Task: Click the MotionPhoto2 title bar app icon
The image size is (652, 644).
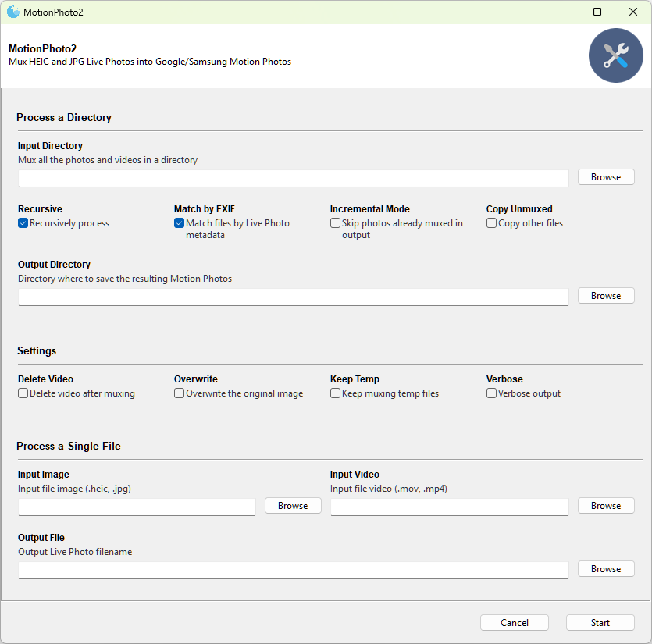Action: click(13, 12)
